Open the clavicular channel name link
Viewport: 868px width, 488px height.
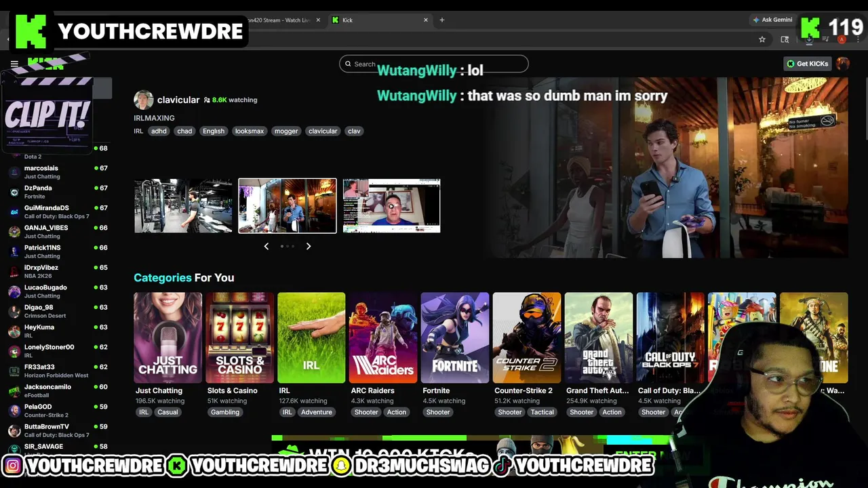(x=178, y=100)
